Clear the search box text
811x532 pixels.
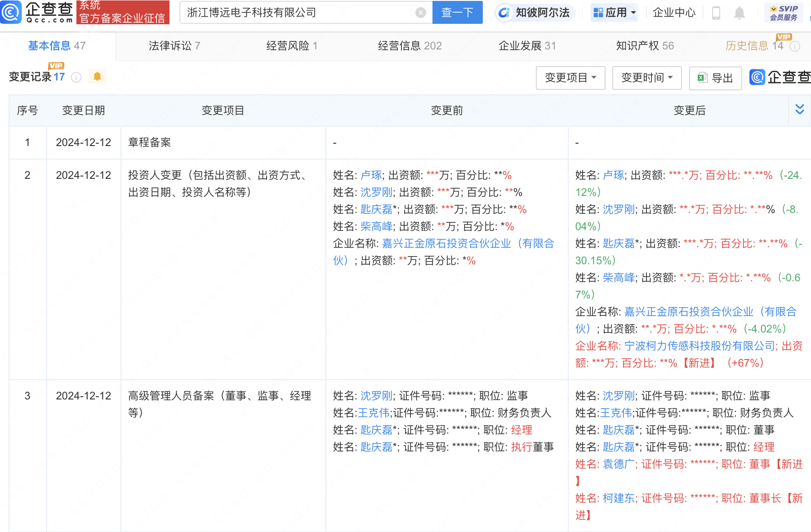click(420, 13)
